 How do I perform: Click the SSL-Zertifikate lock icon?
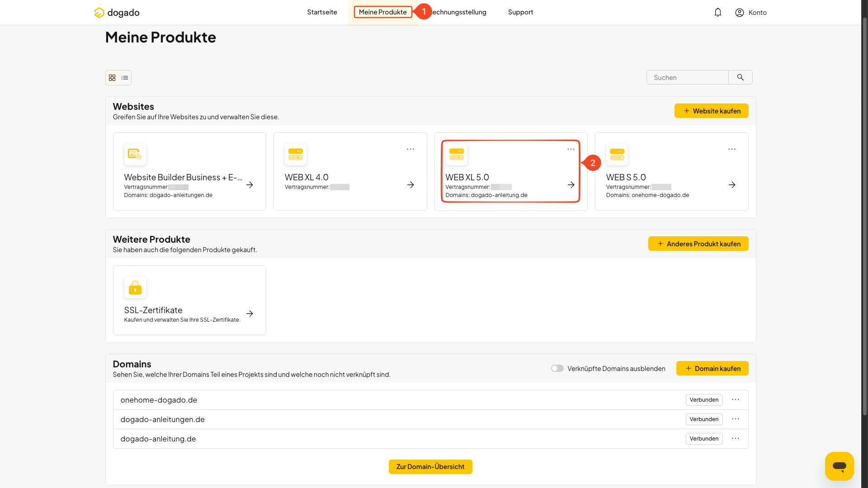pos(135,287)
